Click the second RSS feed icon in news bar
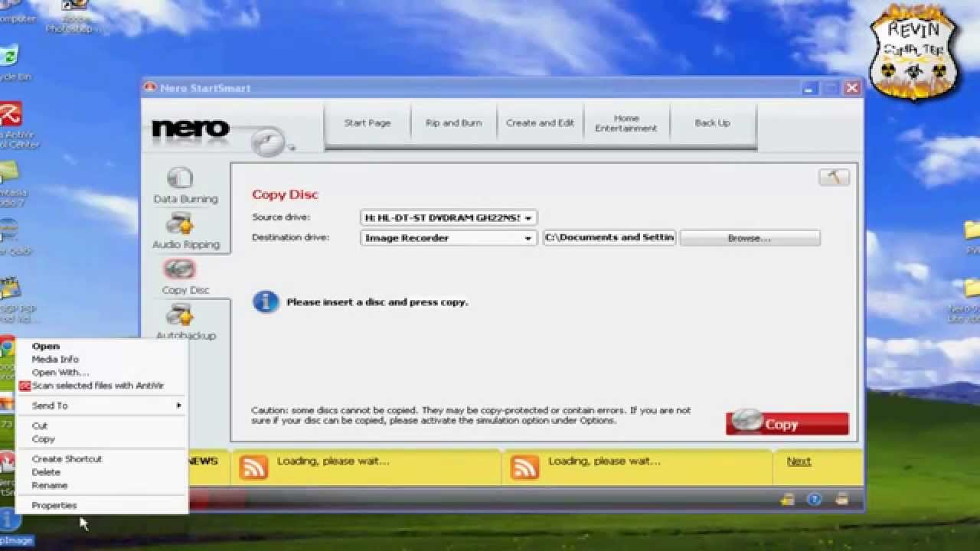Image resolution: width=980 pixels, height=551 pixels. (524, 467)
